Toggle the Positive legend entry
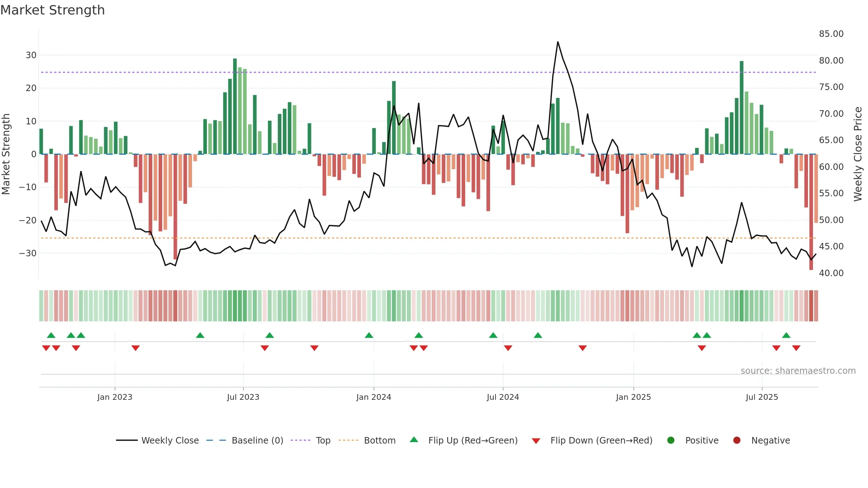 (x=693, y=440)
